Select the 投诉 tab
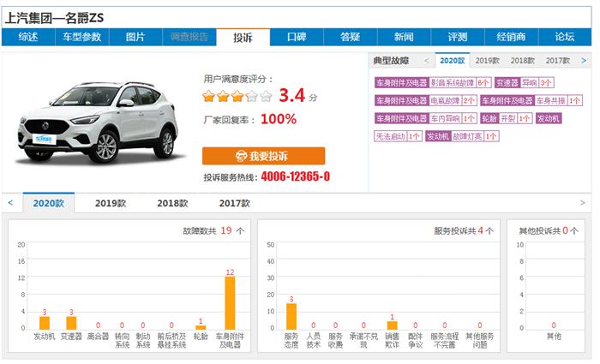 243,38
